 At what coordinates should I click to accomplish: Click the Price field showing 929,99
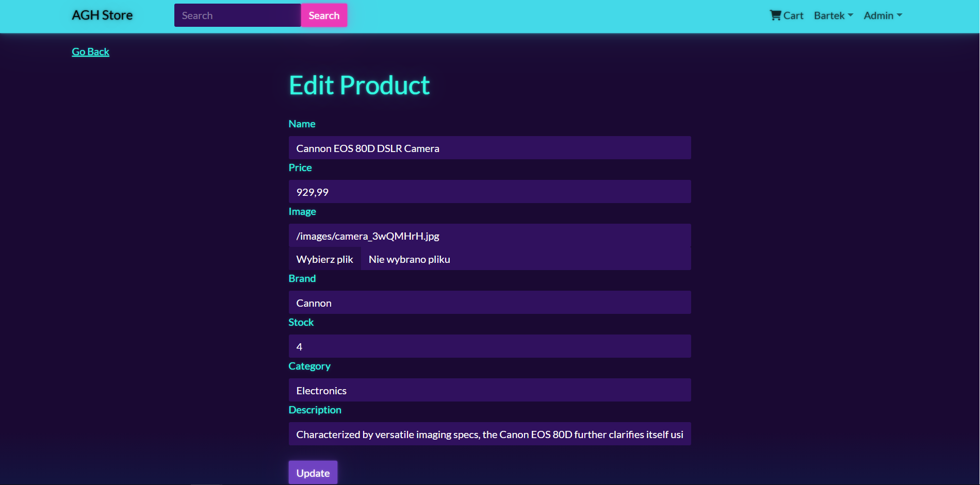click(489, 191)
